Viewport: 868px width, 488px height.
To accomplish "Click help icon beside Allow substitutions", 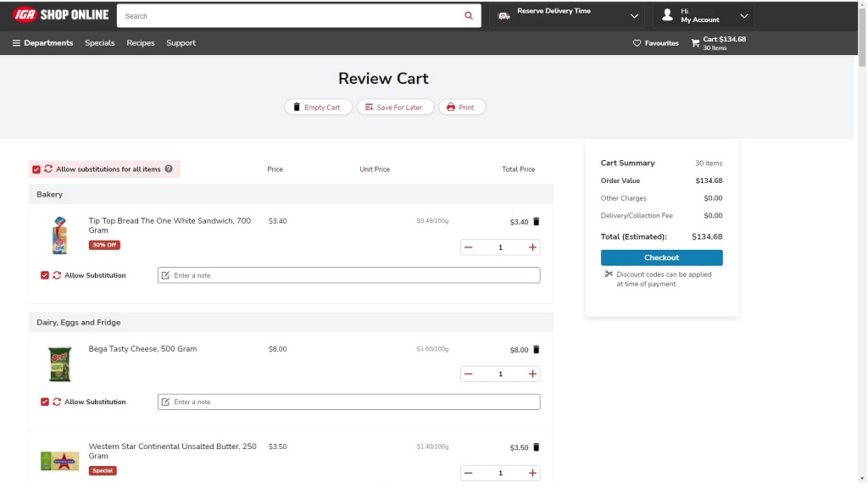I will pyautogui.click(x=169, y=169).
